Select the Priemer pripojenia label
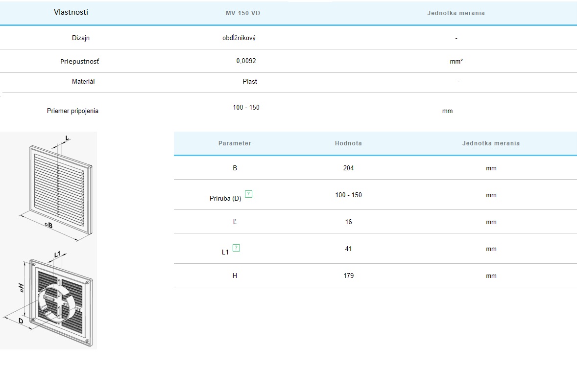 click(72, 111)
